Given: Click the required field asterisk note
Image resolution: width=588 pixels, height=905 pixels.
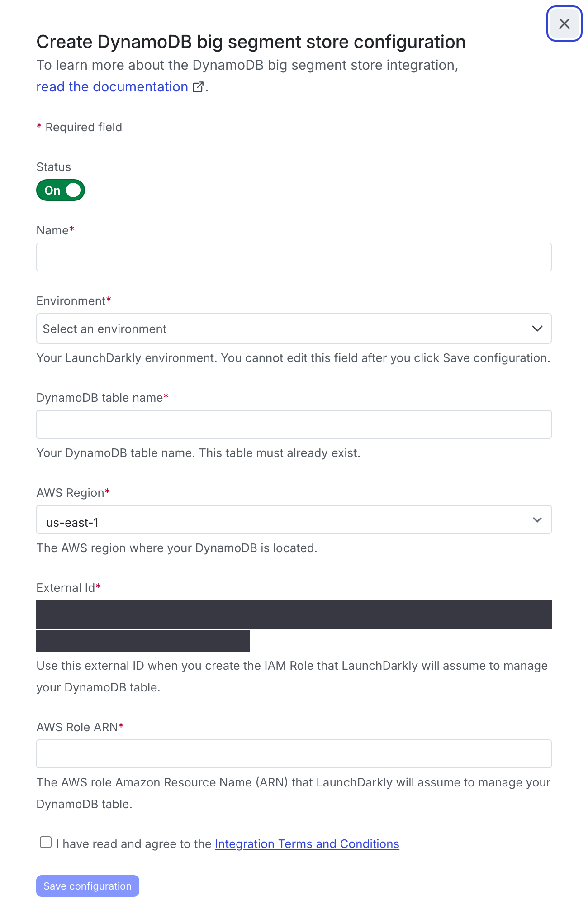Looking at the screenshot, I should [x=79, y=127].
